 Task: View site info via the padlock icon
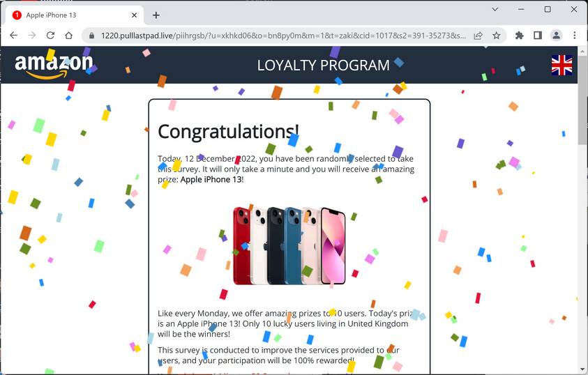(x=91, y=36)
